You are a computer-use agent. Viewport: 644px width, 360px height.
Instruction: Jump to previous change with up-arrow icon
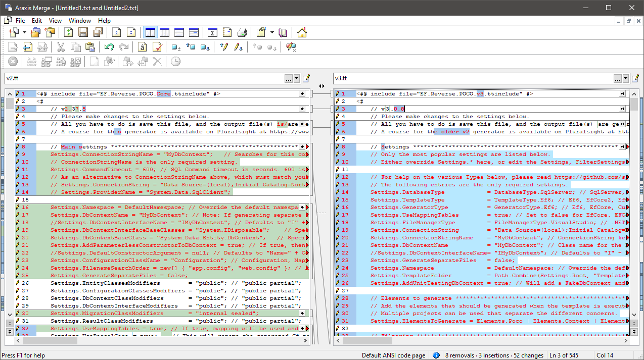116,32
